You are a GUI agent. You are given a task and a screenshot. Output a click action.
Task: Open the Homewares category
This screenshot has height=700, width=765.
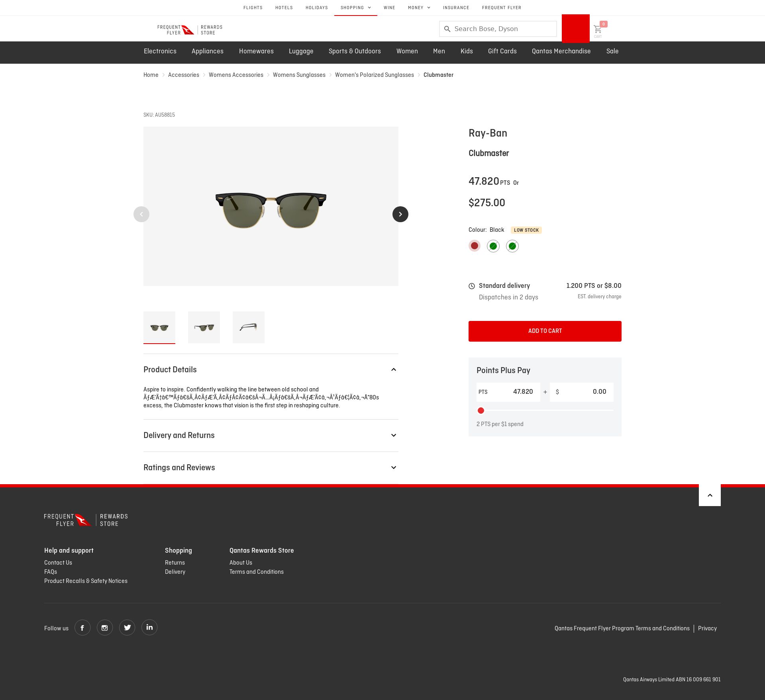(256, 51)
